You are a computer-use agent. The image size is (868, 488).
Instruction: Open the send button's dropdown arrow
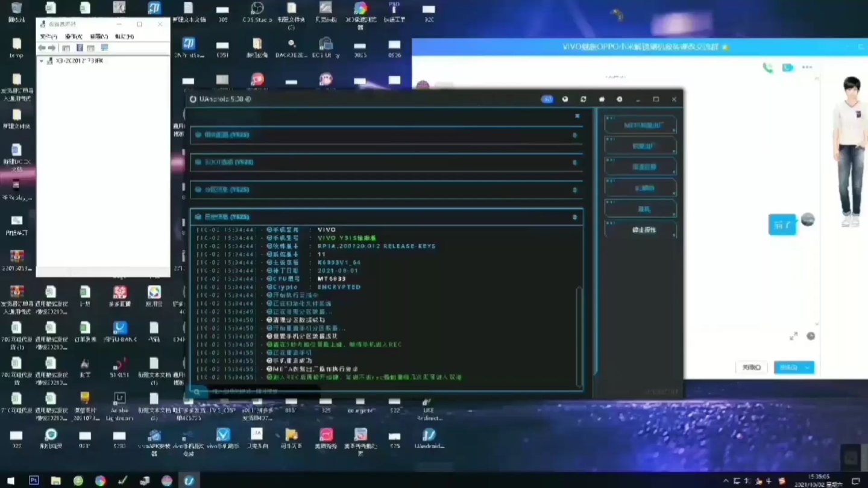pos(808,368)
